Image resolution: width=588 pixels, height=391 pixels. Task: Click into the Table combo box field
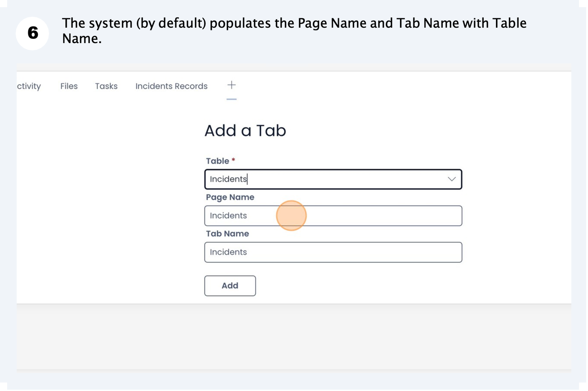(x=334, y=180)
